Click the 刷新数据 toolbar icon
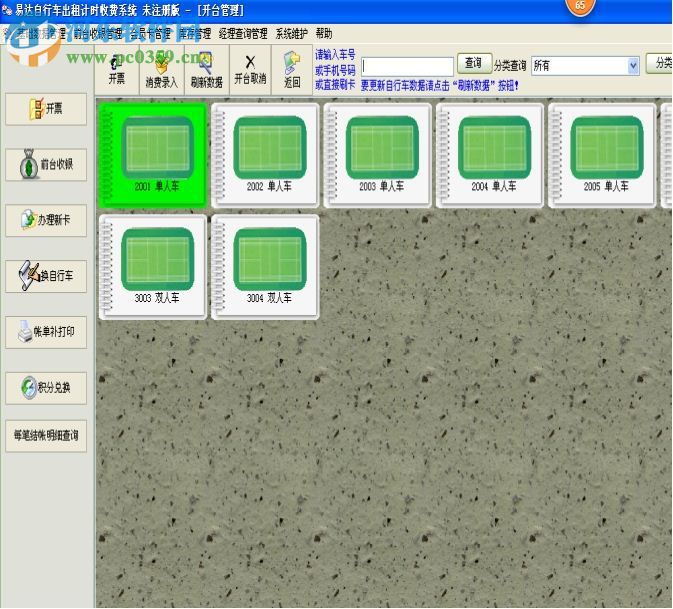Viewport: 673px width, 609px height. [x=206, y=70]
